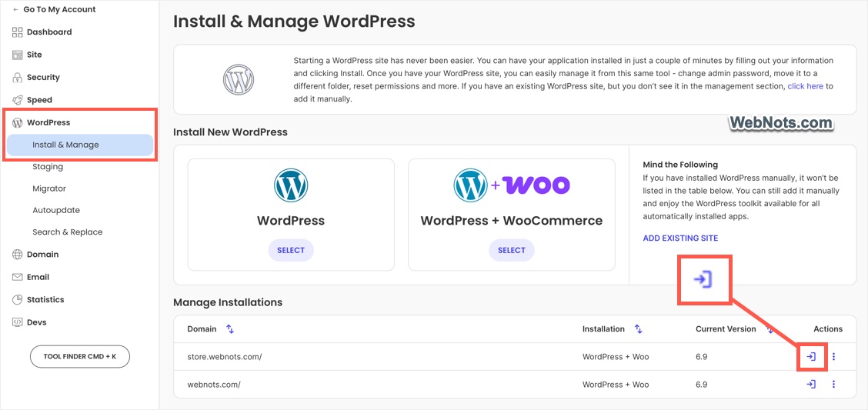
Task: Log in to admin for store.webnots.com
Action: coord(811,357)
